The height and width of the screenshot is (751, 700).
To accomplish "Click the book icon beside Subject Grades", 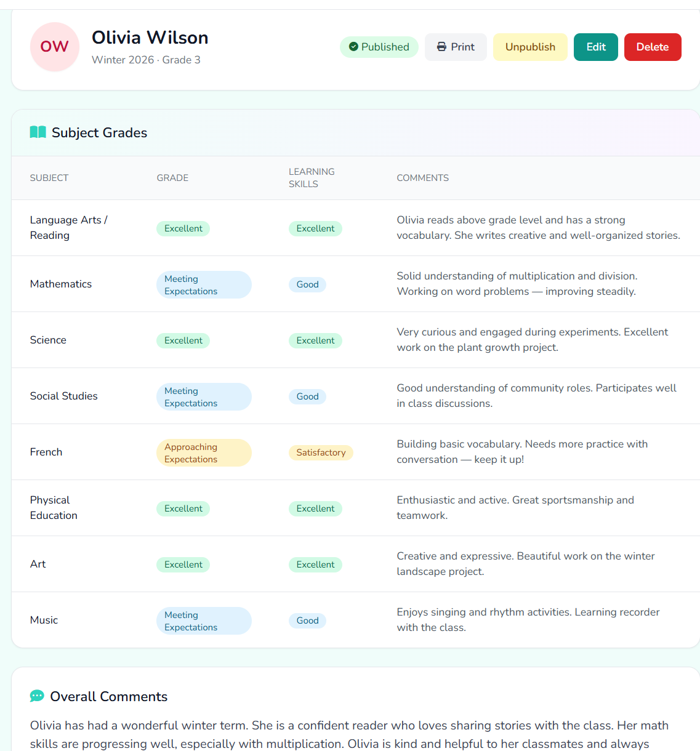I will point(38,132).
